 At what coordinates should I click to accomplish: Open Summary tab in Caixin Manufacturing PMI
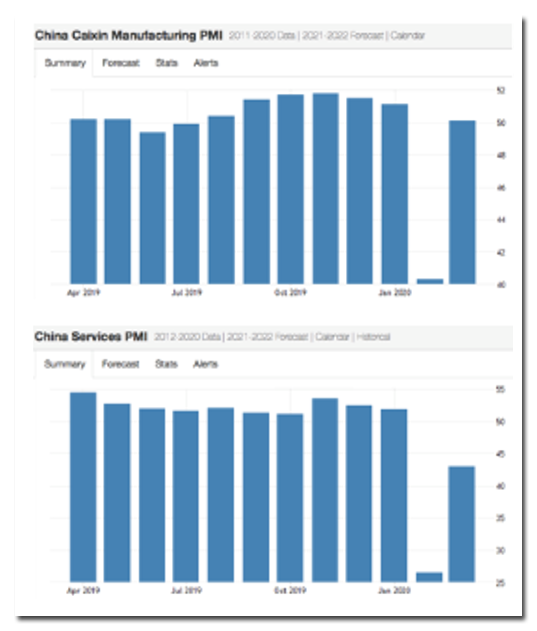coord(65,63)
